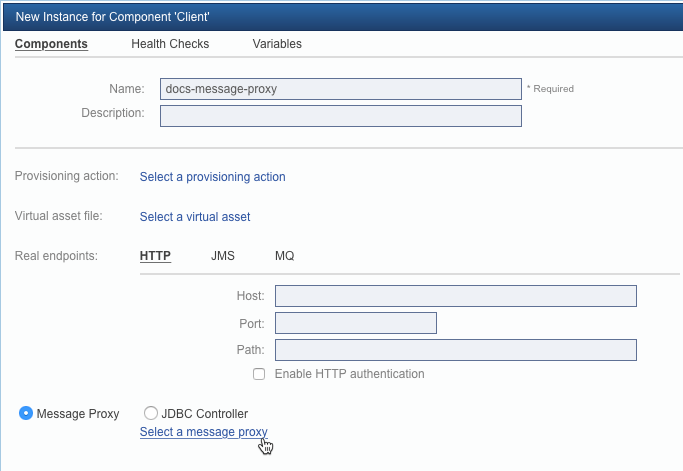Viewport: 683px width, 471px height.
Task: Click the Enable HTTP authentication label
Action: (x=349, y=374)
